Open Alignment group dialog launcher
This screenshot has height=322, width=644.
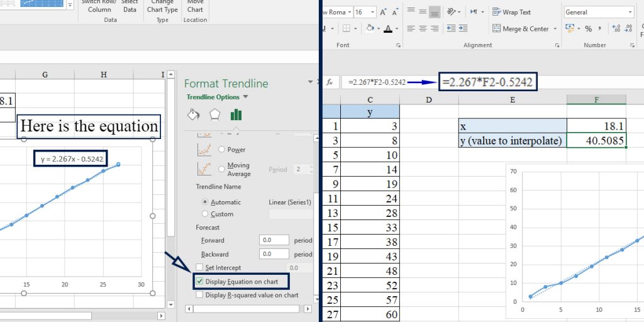557,45
